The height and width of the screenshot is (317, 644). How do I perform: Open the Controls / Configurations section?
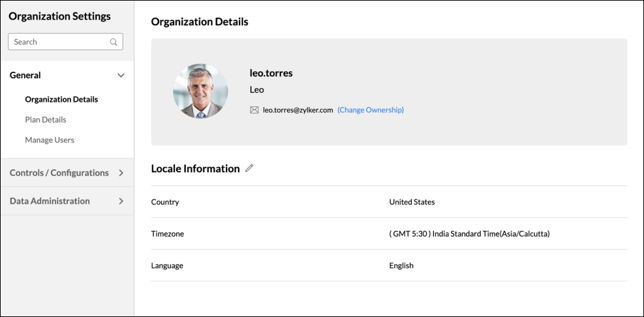[x=59, y=173]
